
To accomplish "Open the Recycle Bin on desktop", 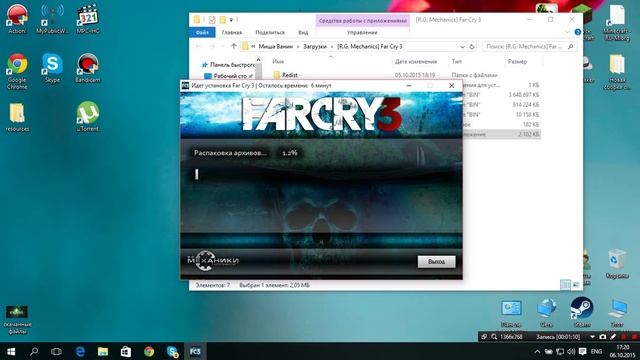I will click(x=617, y=264).
